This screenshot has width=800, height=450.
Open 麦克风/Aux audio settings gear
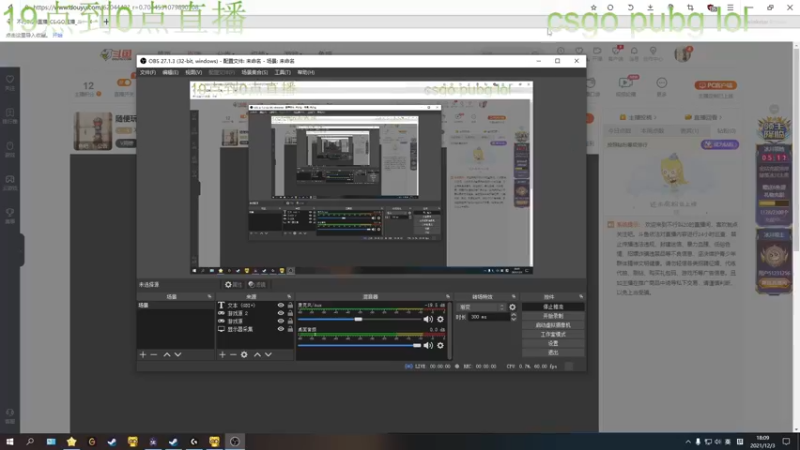point(440,319)
